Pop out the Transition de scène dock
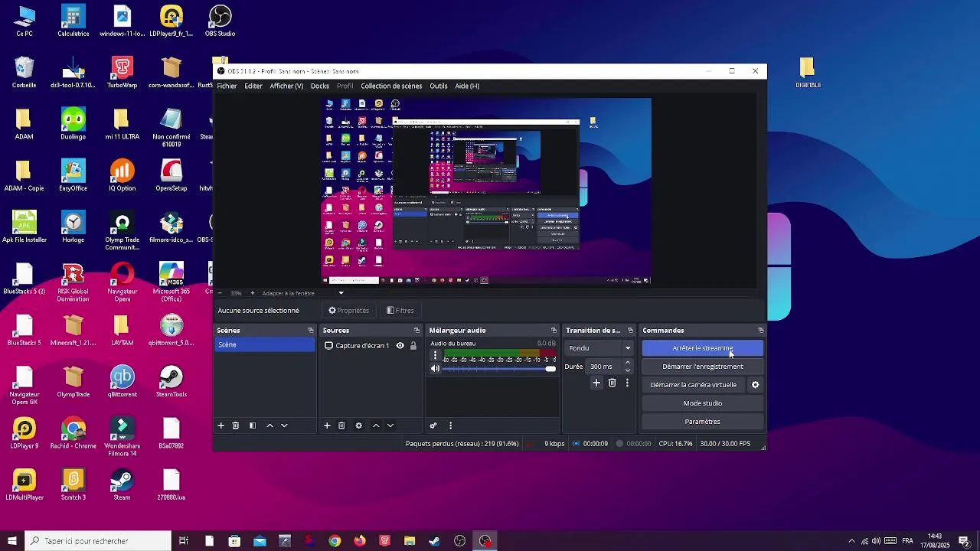980x551 pixels. 630,331
